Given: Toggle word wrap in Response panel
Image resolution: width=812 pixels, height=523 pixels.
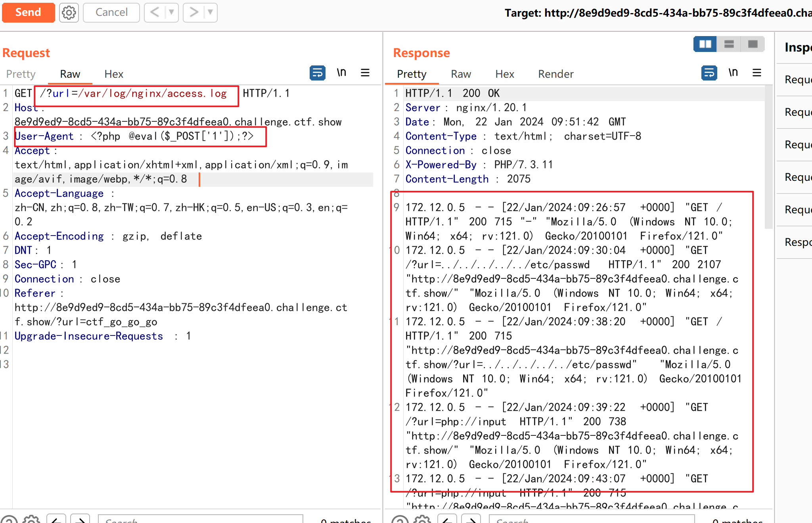Looking at the screenshot, I should 709,73.
